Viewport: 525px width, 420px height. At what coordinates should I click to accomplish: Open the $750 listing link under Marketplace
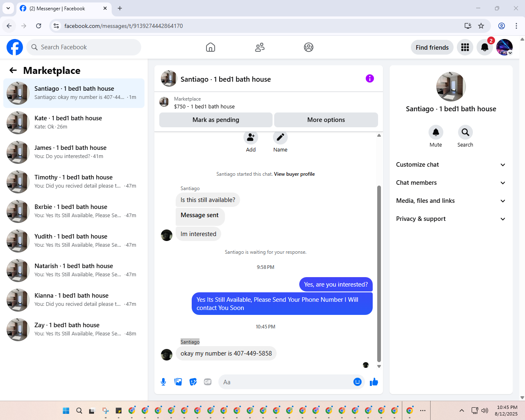point(204,106)
